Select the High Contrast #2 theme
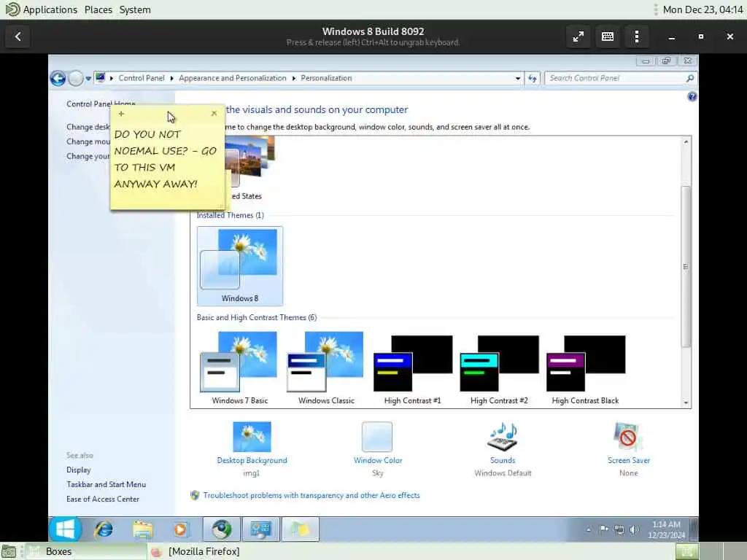Image resolution: width=747 pixels, height=560 pixels. tap(499, 370)
